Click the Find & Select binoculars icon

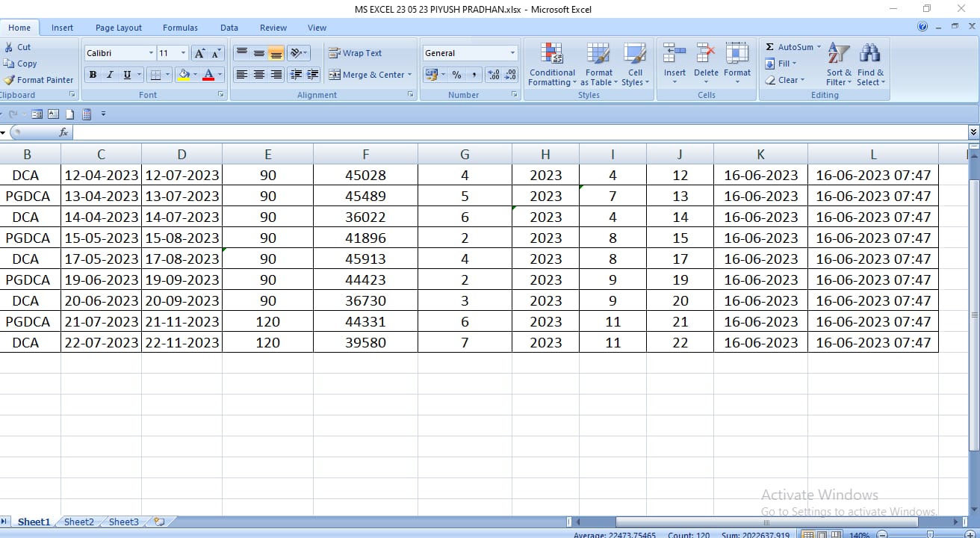[869, 55]
